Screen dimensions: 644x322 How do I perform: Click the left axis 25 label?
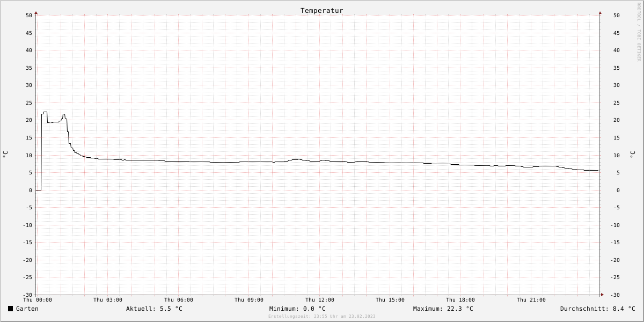pyautogui.click(x=30, y=103)
